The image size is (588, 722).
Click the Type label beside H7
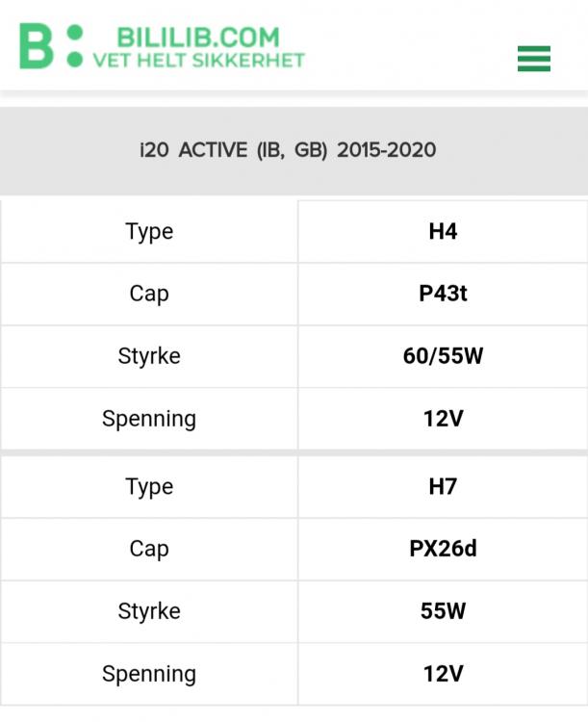pos(149,487)
